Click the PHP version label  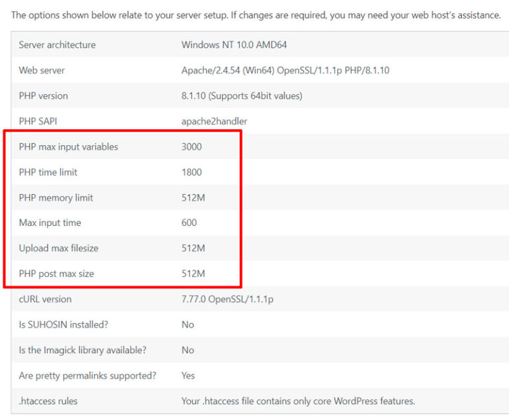(x=43, y=96)
